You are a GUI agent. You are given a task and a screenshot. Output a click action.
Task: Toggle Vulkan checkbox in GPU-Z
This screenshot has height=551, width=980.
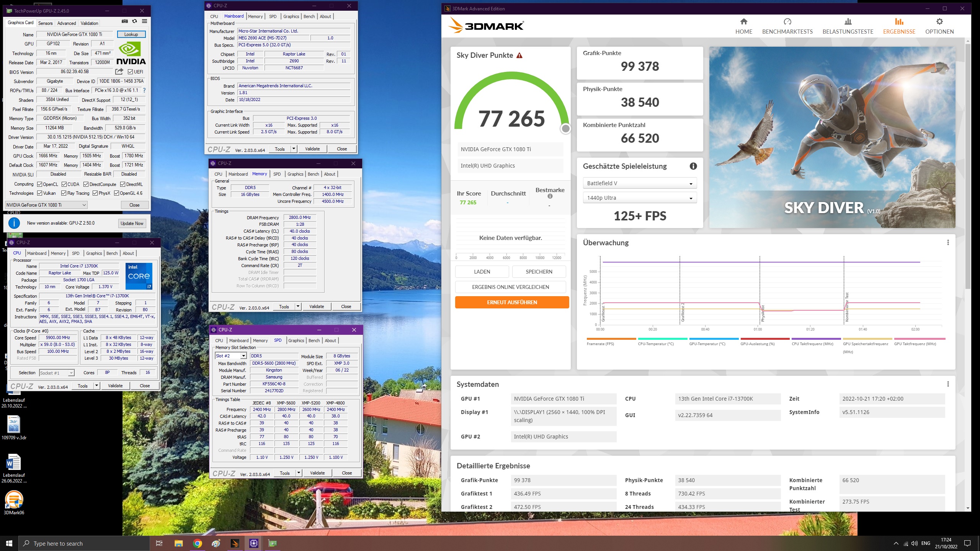coord(39,193)
